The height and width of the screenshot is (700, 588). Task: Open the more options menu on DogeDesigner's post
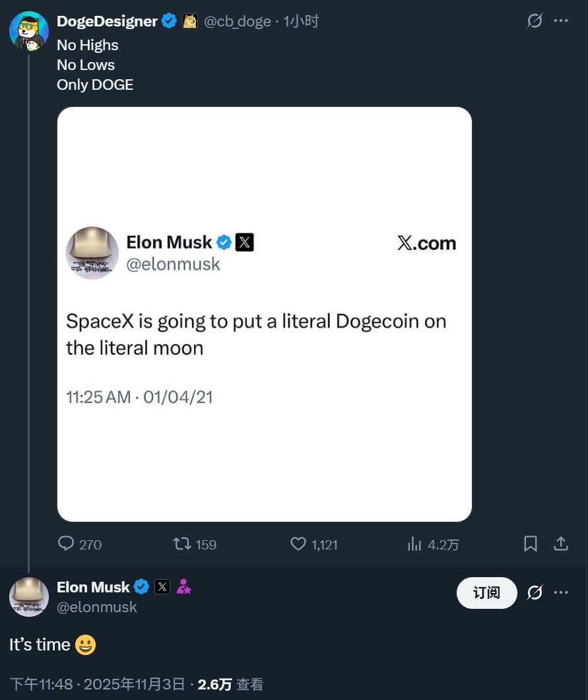(x=561, y=21)
